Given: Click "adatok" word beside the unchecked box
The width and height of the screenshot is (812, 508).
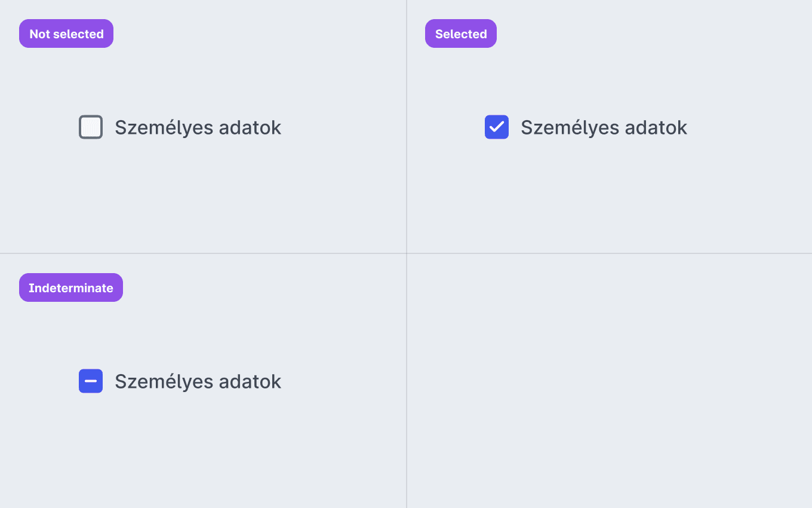Looking at the screenshot, I should pos(250,127).
